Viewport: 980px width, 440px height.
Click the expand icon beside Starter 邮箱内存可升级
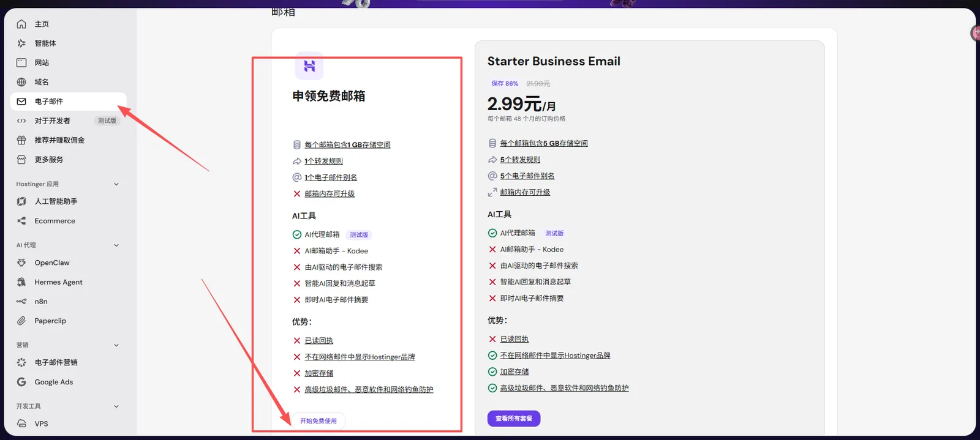(492, 192)
